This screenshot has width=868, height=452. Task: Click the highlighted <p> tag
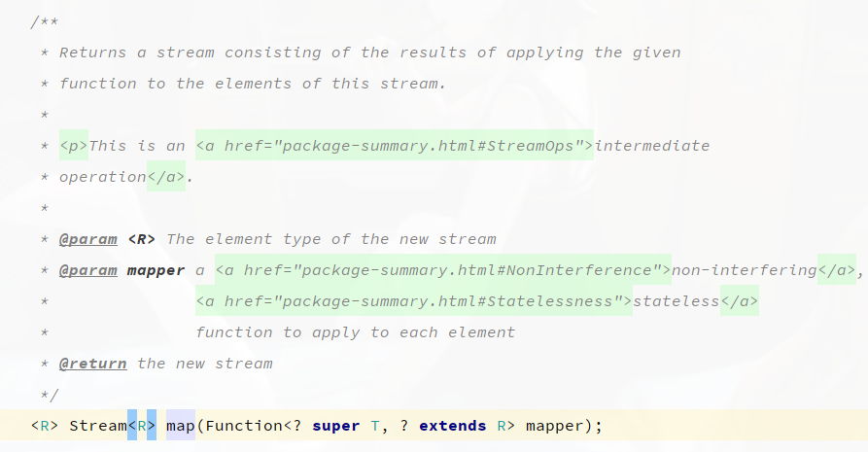pos(74,146)
